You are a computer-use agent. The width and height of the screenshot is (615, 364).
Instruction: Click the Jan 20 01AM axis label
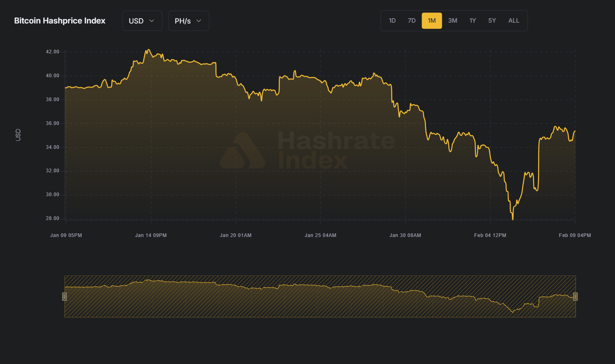click(235, 235)
